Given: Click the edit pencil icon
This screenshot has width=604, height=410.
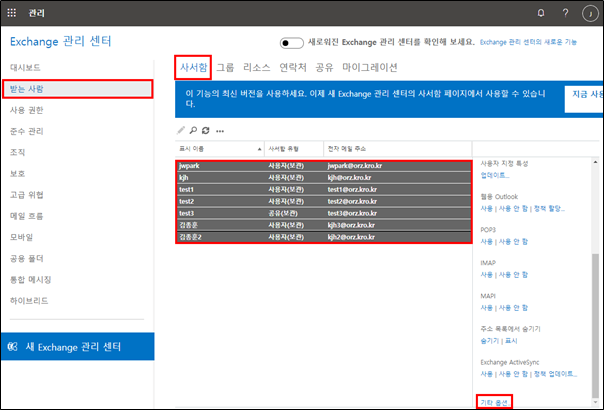Looking at the screenshot, I should pyautogui.click(x=181, y=130).
